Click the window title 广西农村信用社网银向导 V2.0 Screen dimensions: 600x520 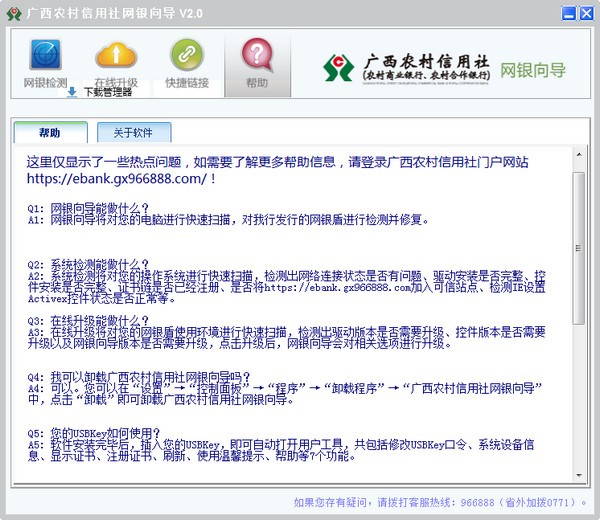tap(114, 13)
